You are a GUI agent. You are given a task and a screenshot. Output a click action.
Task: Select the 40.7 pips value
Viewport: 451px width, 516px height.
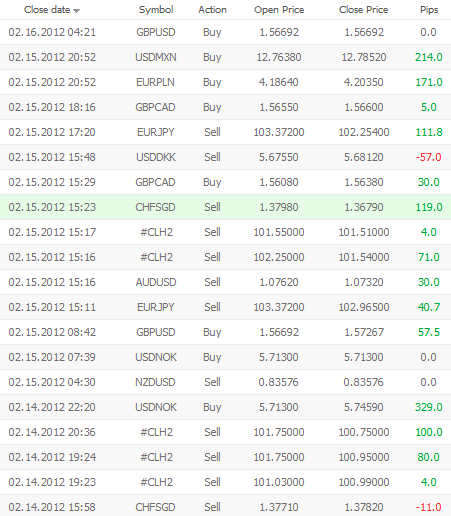[x=429, y=307]
